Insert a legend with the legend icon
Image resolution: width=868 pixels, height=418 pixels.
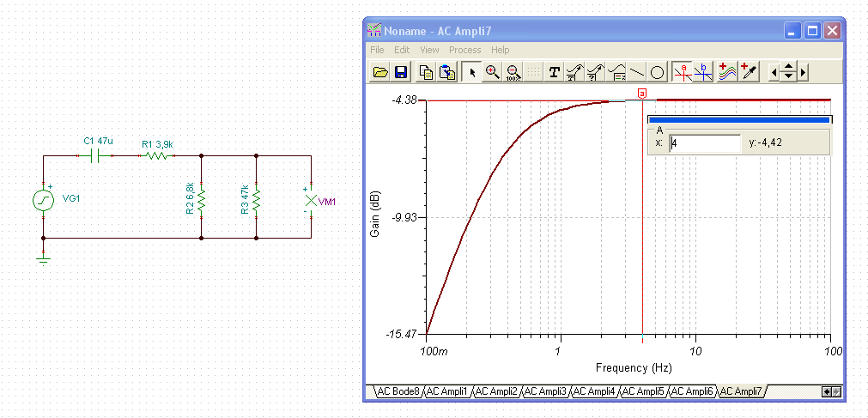pyautogui.click(x=616, y=72)
